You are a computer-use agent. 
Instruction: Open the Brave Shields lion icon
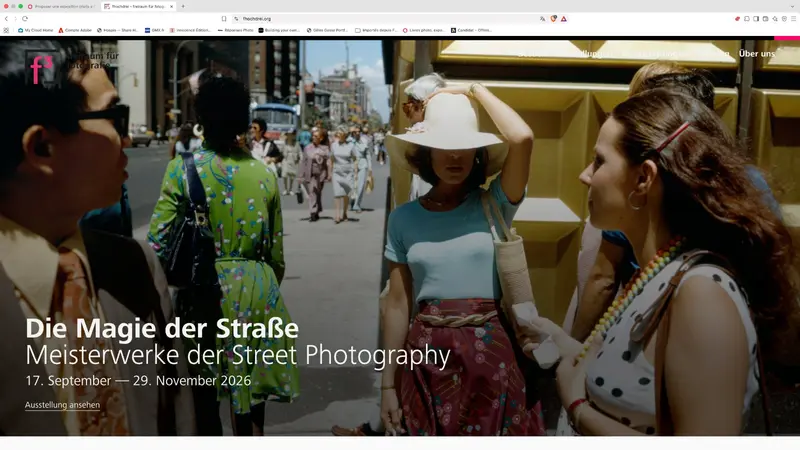click(x=554, y=19)
